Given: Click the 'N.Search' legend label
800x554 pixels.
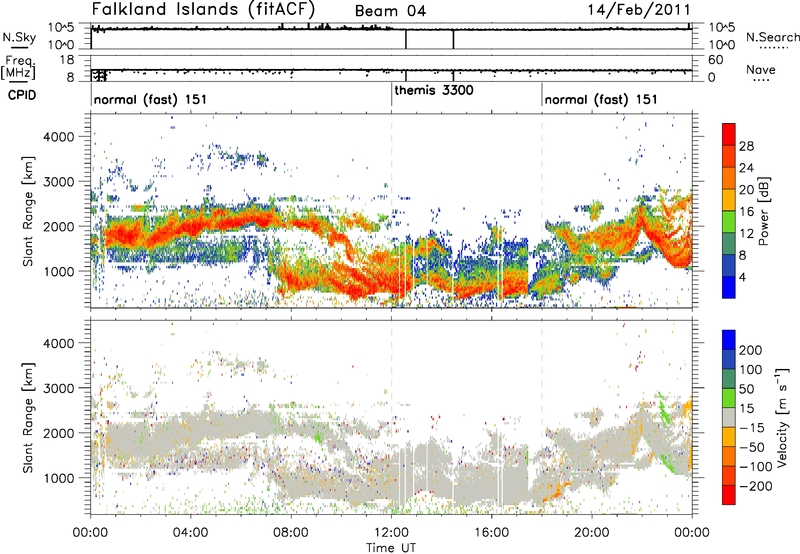Looking at the screenshot, I should coord(772,37).
